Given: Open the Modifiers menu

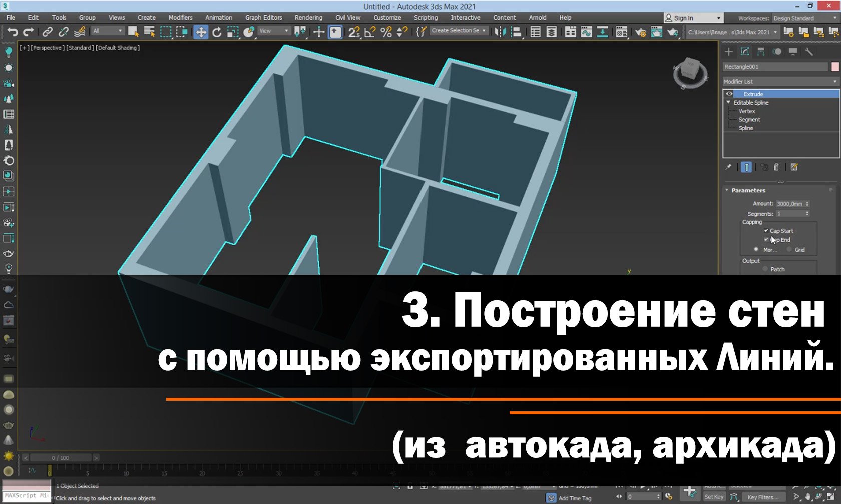Looking at the screenshot, I should 180,17.
